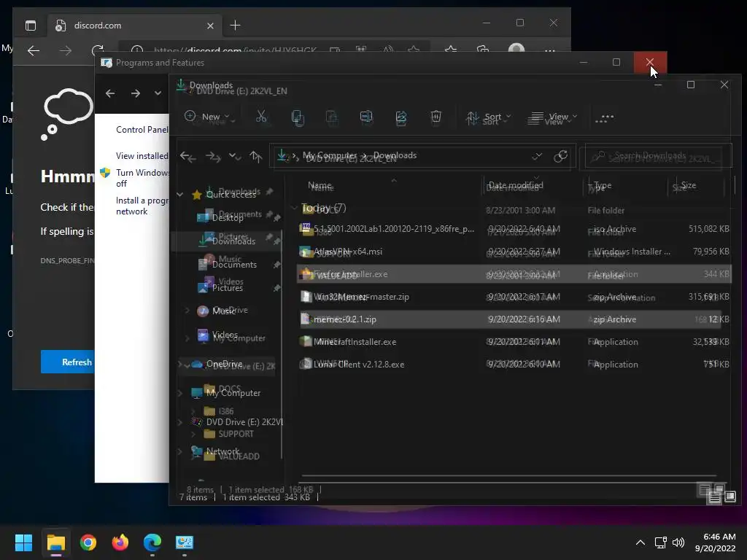Image resolution: width=747 pixels, height=560 pixels.
Task: Click the Copy icon in Explorer toolbar
Action: [298, 117]
